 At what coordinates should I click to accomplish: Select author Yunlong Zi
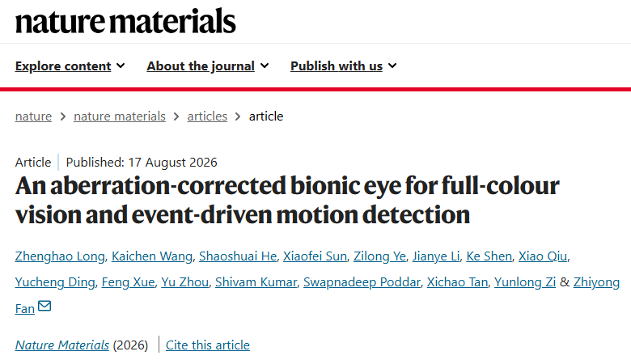(x=525, y=282)
